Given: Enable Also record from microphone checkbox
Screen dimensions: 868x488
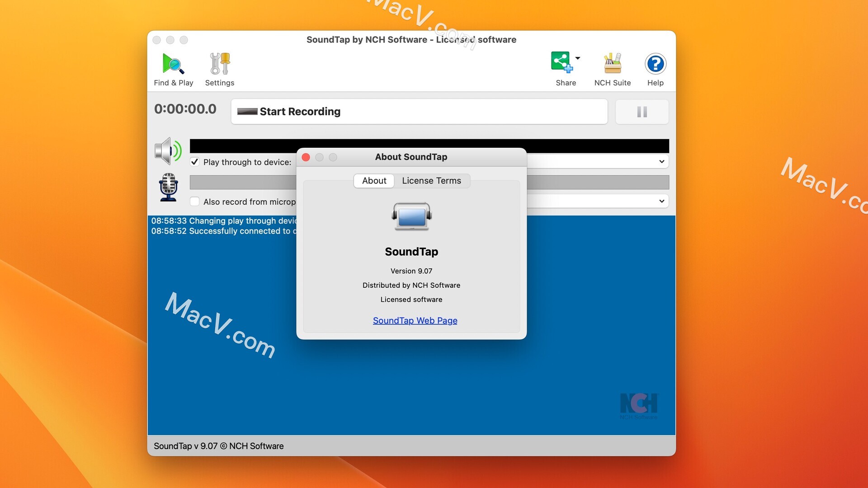Looking at the screenshot, I should tap(195, 202).
